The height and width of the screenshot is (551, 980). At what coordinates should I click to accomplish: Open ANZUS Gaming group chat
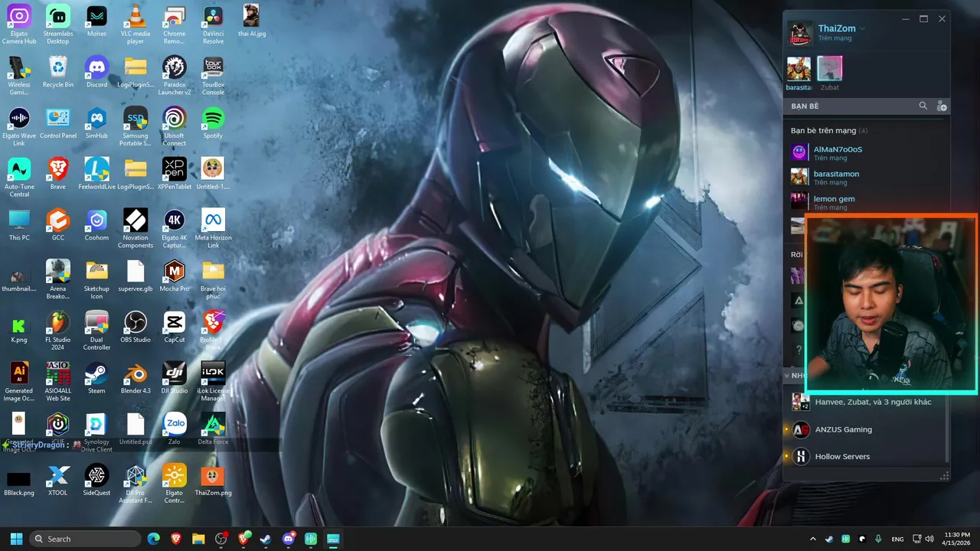pyautogui.click(x=867, y=429)
